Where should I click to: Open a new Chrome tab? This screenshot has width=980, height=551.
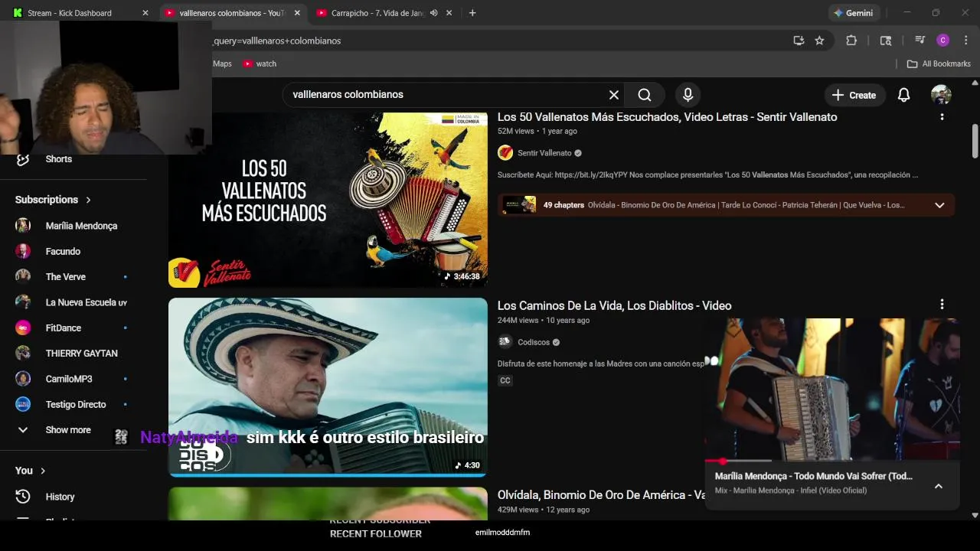coord(472,13)
